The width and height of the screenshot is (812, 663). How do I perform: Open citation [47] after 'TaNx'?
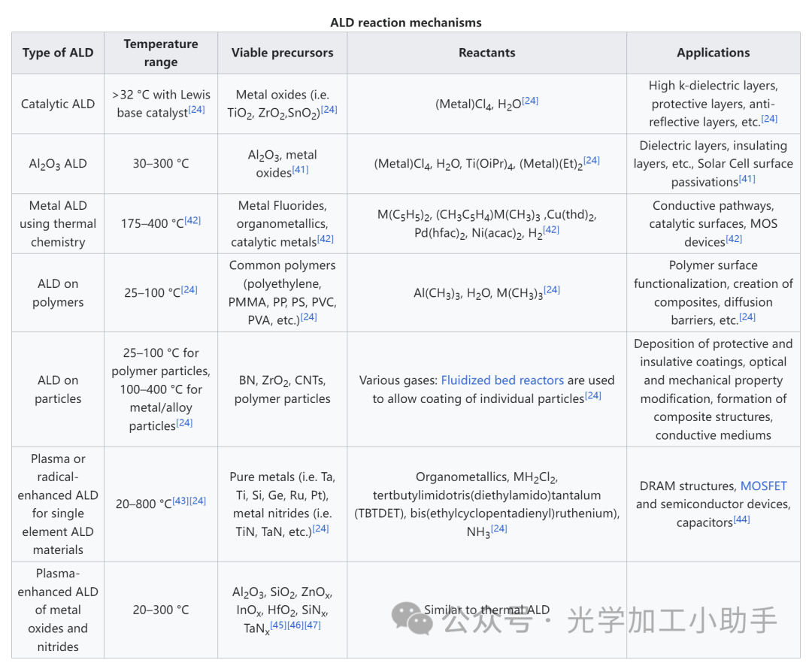coord(312,625)
